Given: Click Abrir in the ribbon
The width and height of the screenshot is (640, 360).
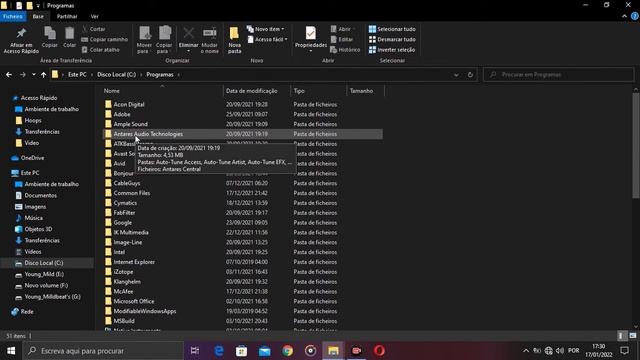Looking at the screenshot, I should [341, 29].
